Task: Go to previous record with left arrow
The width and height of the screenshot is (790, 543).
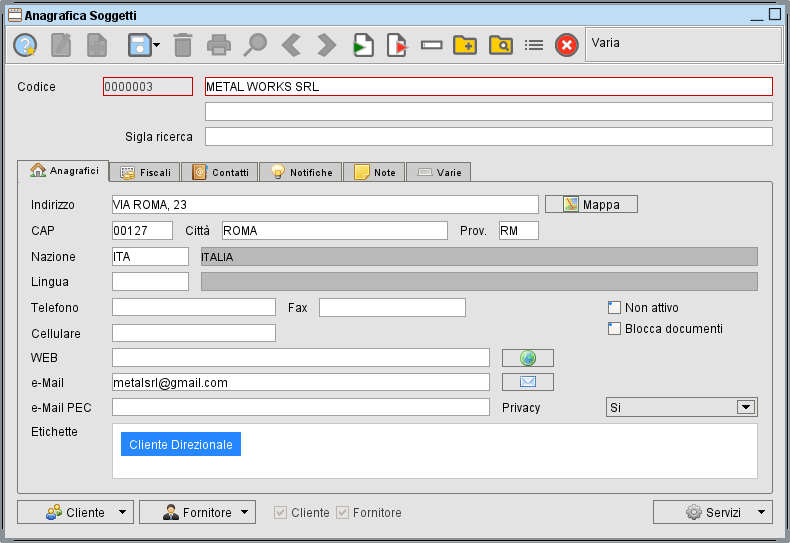Action: tap(291, 45)
